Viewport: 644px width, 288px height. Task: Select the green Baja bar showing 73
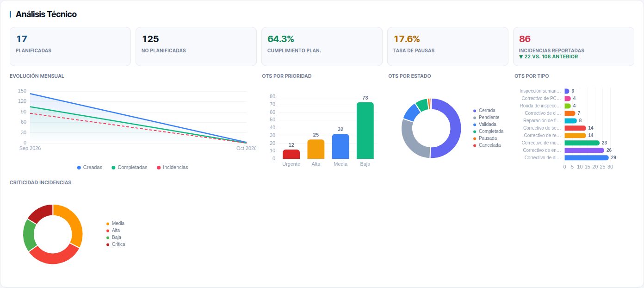point(365,131)
